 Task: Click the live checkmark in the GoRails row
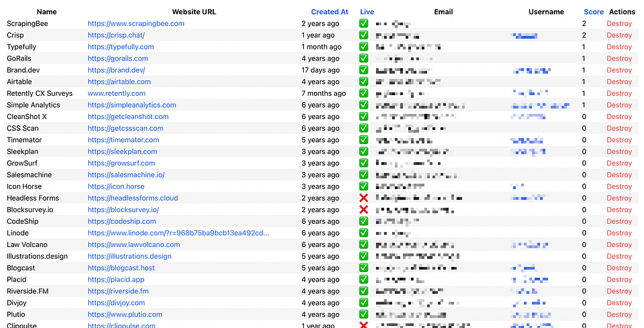363,59
